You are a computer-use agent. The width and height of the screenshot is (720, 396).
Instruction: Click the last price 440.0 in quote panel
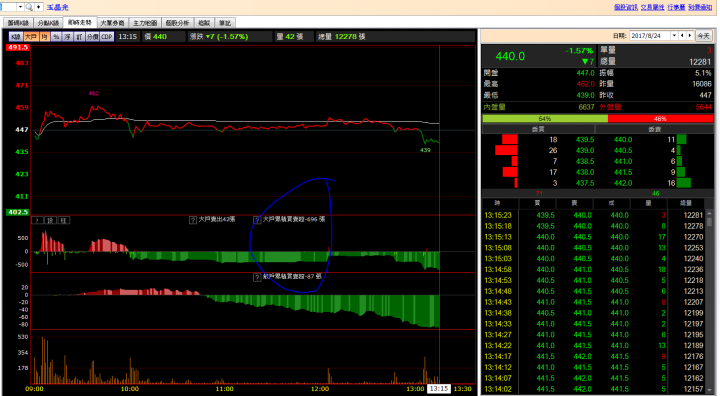click(x=510, y=56)
